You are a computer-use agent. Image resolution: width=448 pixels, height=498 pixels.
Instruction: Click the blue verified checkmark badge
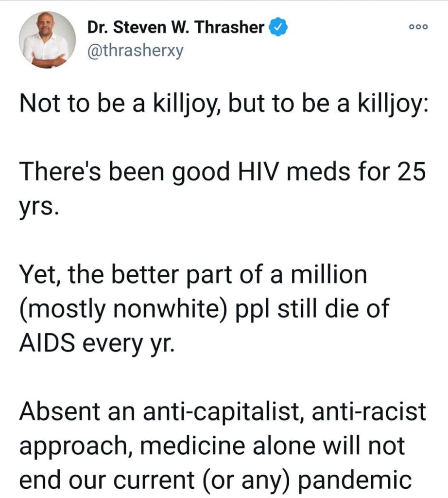(x=278, y=27)
